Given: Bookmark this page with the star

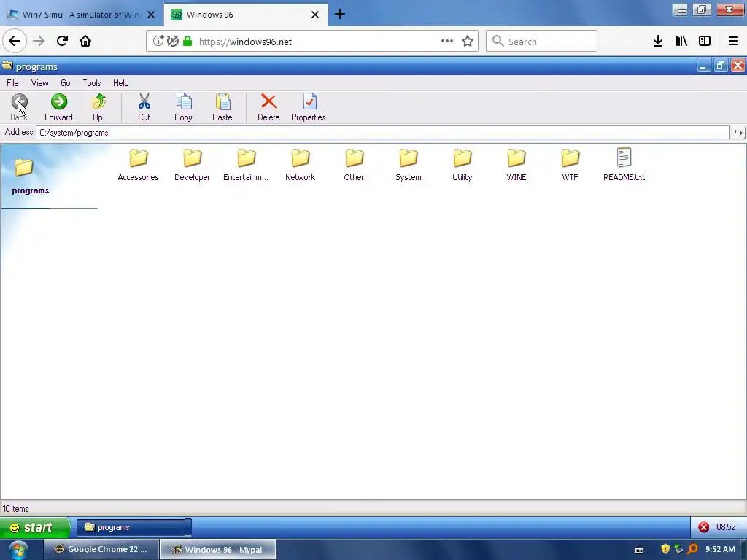Looking at the screenshot, I should tap(468, 41).
